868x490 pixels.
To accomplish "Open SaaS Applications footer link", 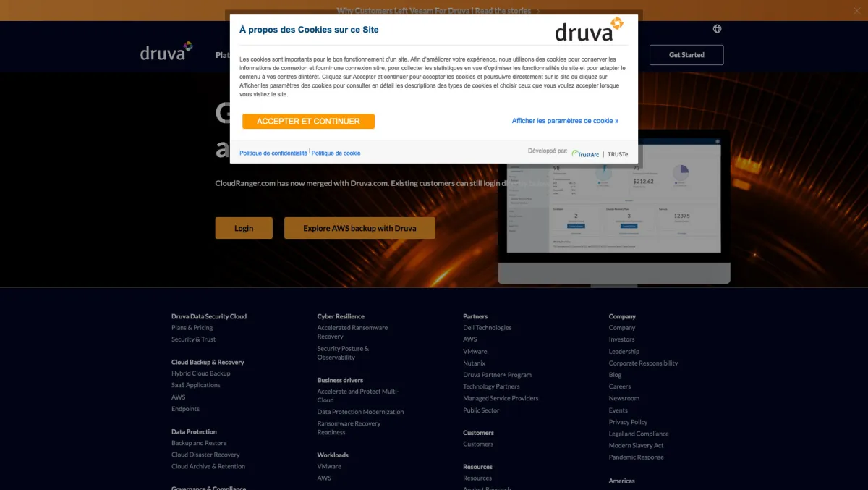I will (x=195, y=385).
